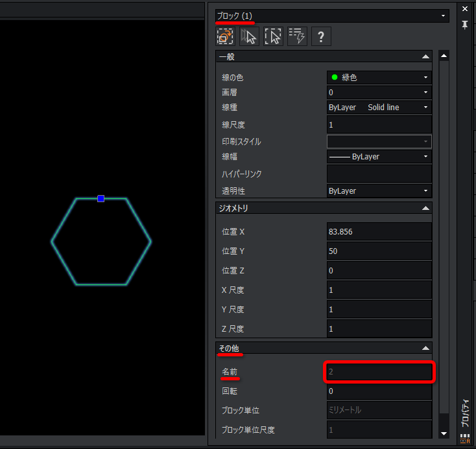476x449 pixels.
Task: Click the quick select lightning icon
Action: pyautogui.click(x=297, y=36)
